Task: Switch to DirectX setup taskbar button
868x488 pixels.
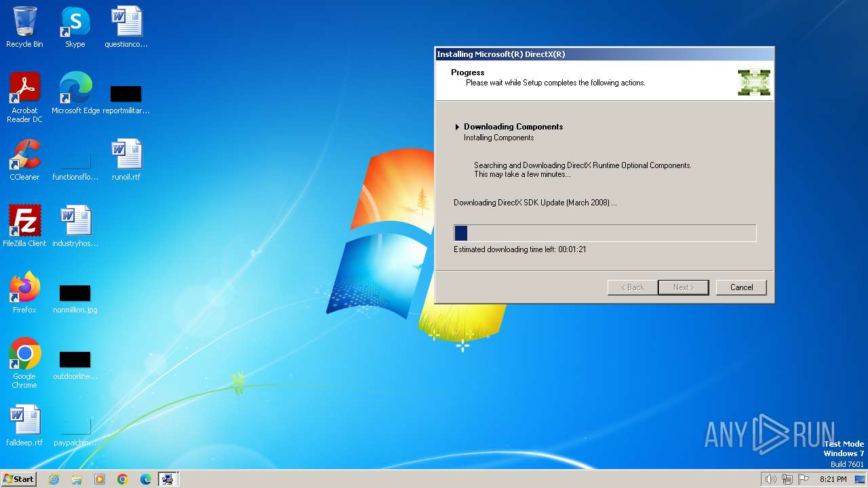Action: [x=167, y=479]
